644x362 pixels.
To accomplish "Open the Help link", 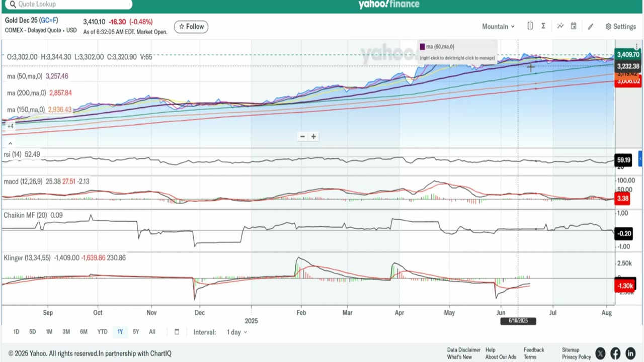I will 491,350.
